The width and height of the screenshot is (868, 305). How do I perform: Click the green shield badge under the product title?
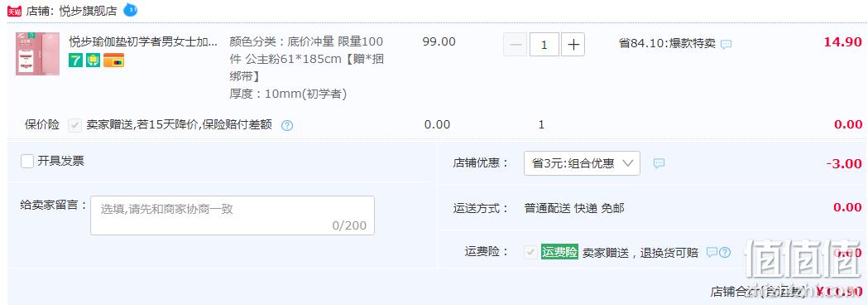tap(93, 61)
